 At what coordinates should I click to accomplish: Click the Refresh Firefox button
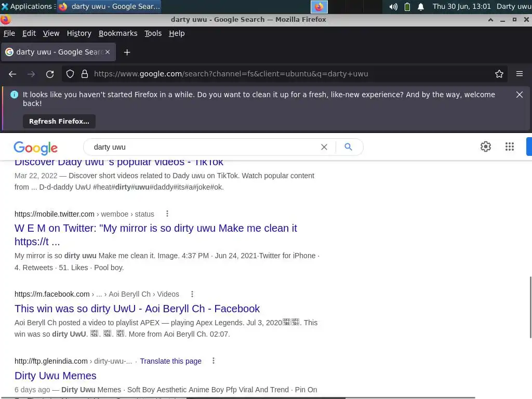click(x=59, y=122)
